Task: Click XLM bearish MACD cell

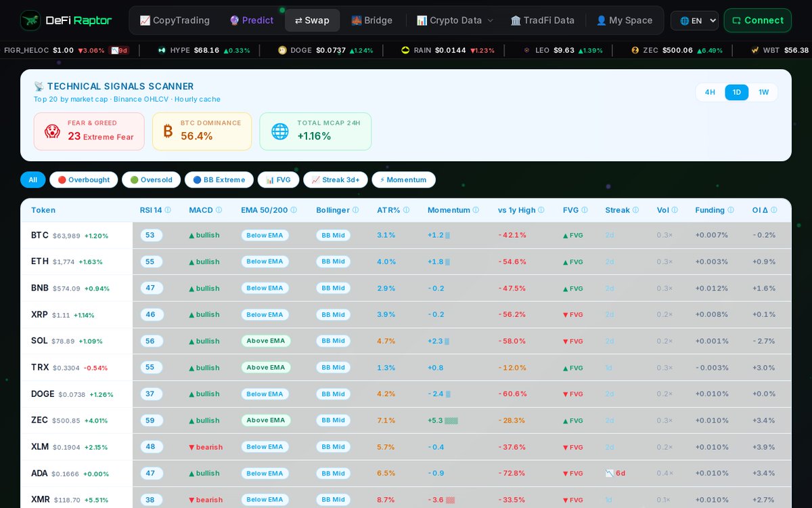Action: (x=206, y=446)
